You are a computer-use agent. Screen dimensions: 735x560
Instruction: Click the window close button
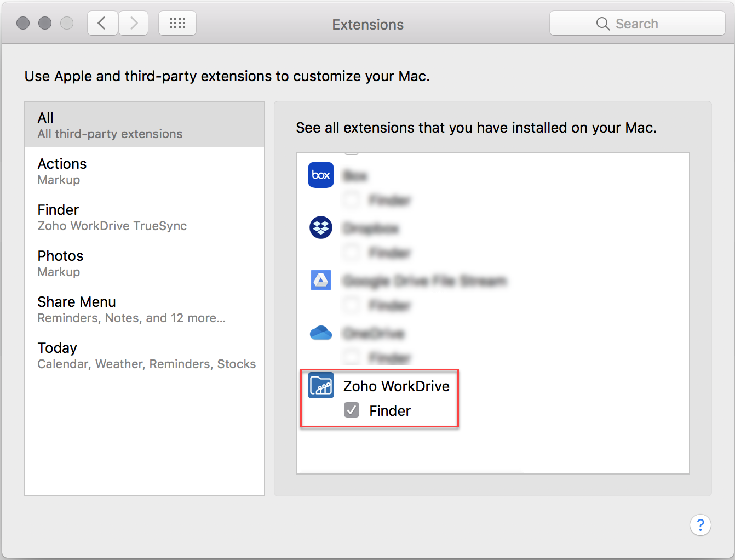point(23,23)
